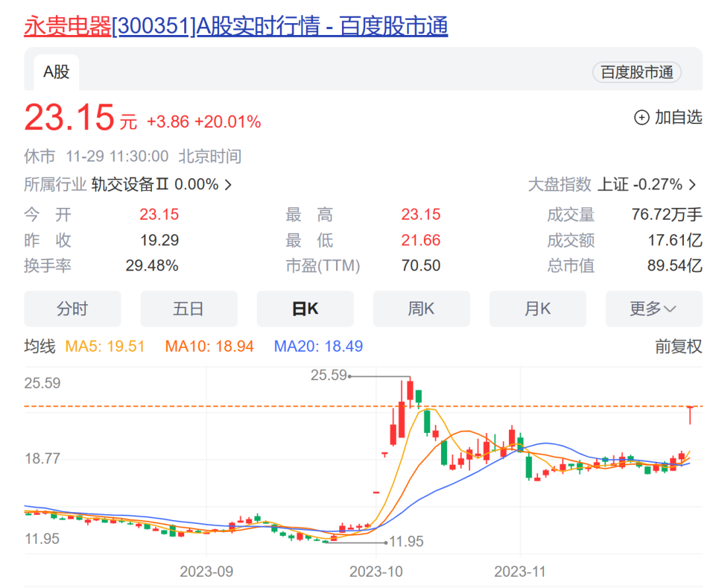The height and width of the screenshot is (588, 713).
Task: Open the 更多 dropdown menu
Action: [654, 309]
